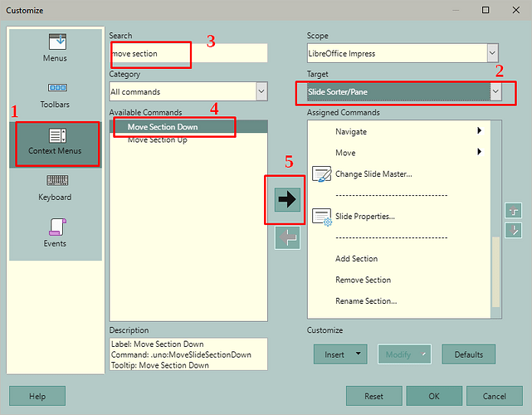The image size is (532, 415).
Task: Select 'Move' in Assigned Commands
Action: [x=345, y=153]
